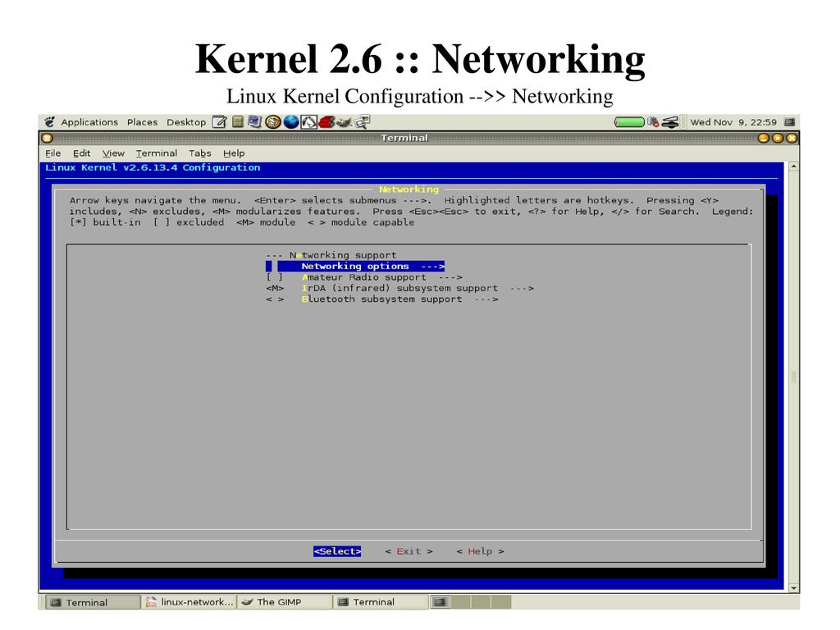
Task: Toggle Amateur Radio support checkbox
Action: click(274, 277)
